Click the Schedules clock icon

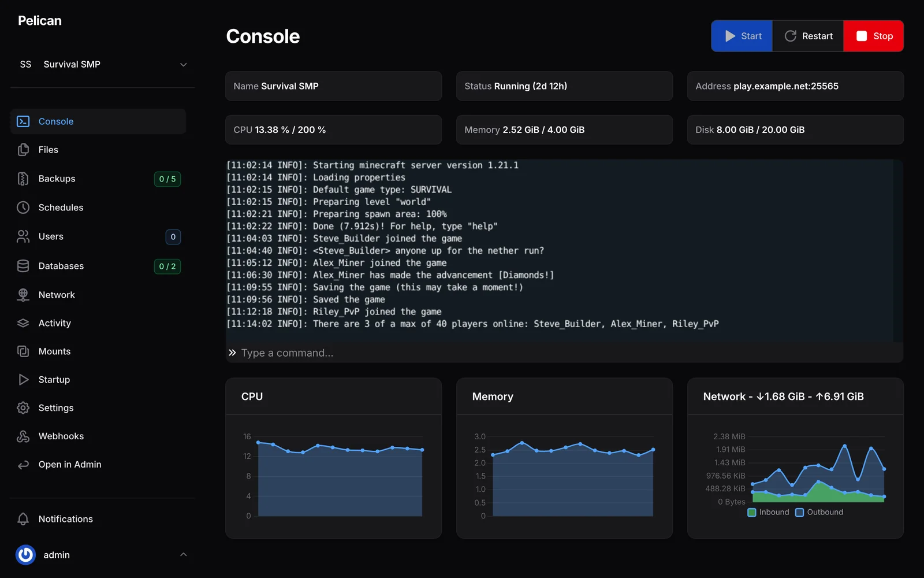[x=23, y=208]
